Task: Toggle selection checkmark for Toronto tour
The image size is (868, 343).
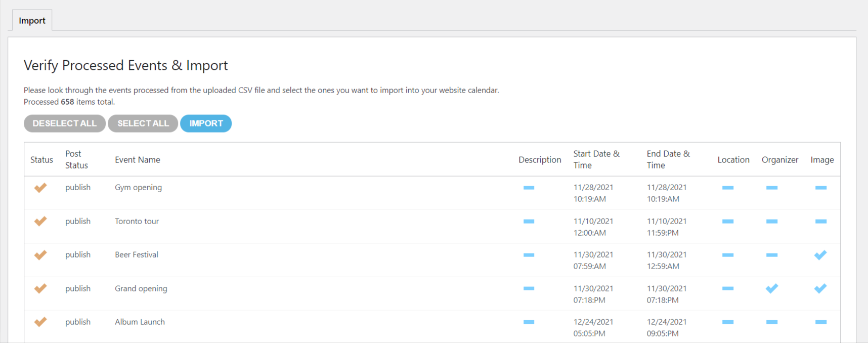Action: click(x=40, y=221)
